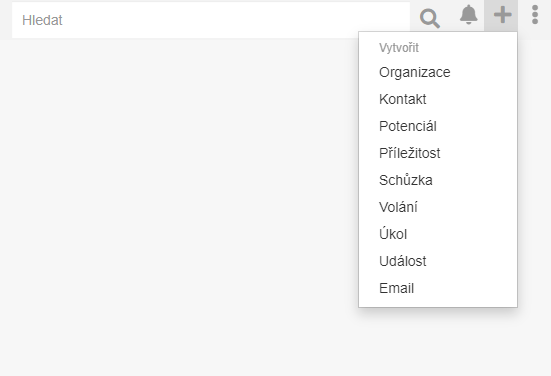This screenshot has width=551, height=376.
Task: Click the plus quick-create icon
Action: 503,15
